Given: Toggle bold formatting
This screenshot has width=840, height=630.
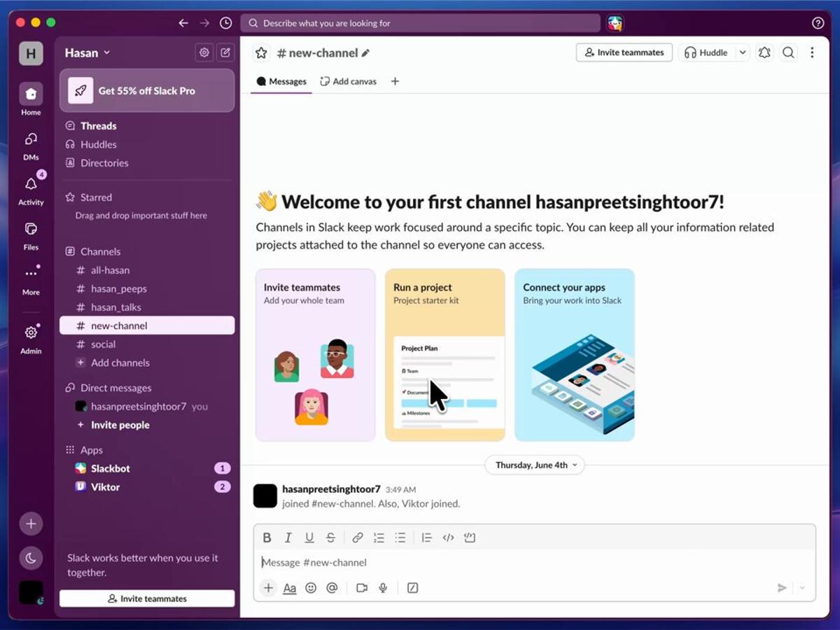Looking at the screenshot, I should click(x=267, y=538).
